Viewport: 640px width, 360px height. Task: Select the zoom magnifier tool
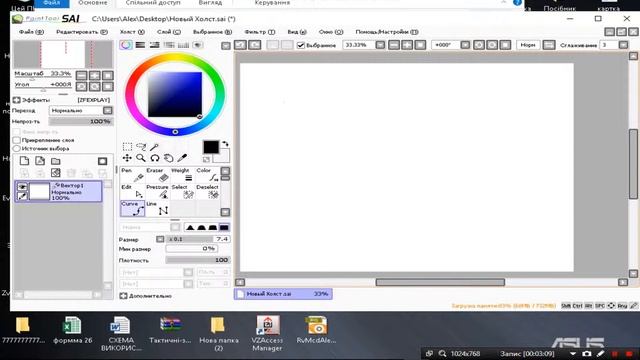click(141, 158)
